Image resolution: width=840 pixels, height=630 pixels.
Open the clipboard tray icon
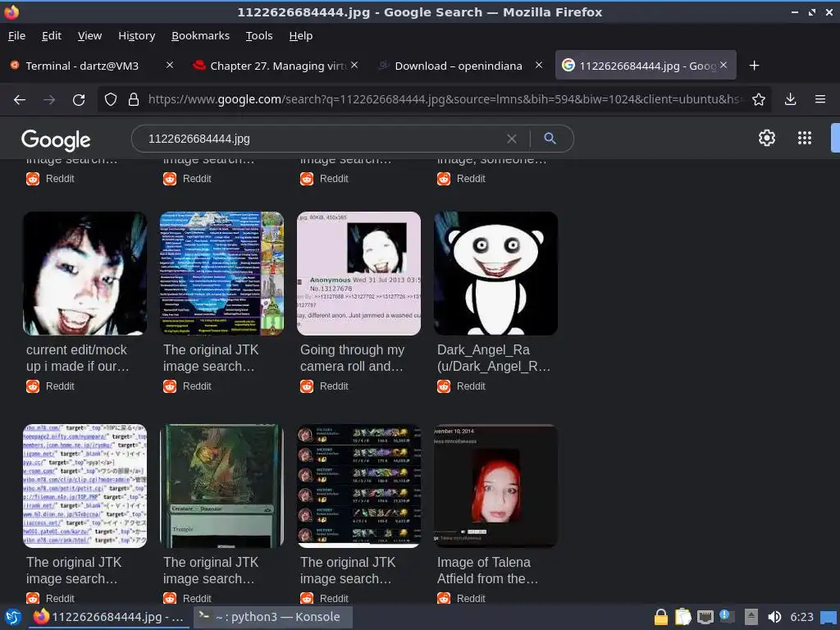pos(683,617)
